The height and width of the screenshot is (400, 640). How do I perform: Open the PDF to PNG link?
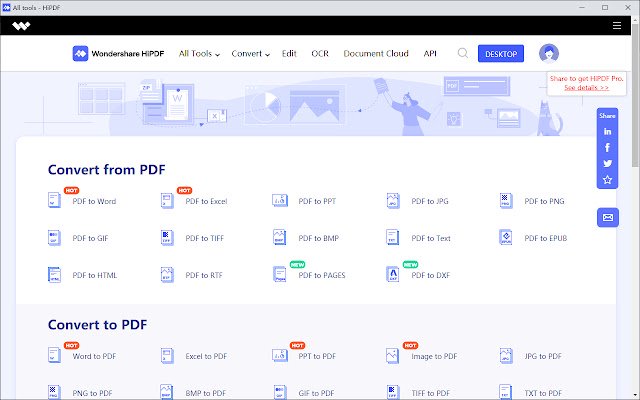[544, 201]
